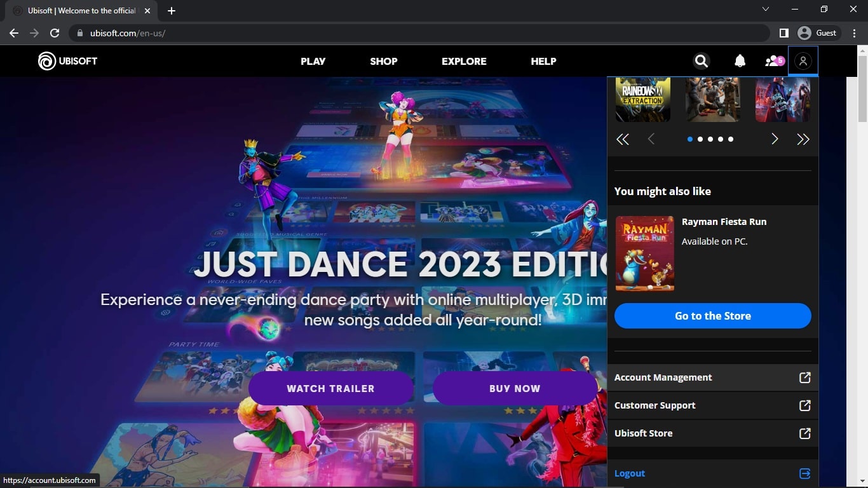The height and width of the screenshot is (488, 868).
Task: Click the Ubisoft logo
Action: [x=67, y=61]
